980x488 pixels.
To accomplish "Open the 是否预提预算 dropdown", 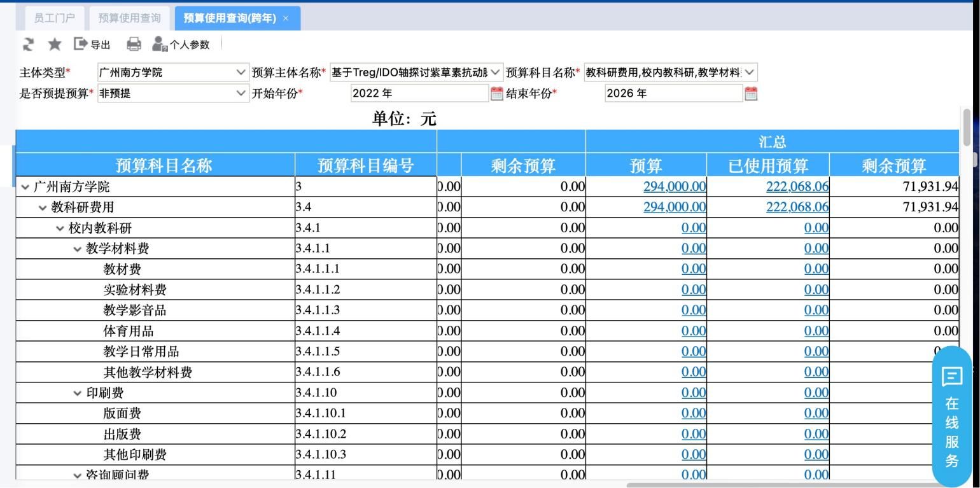I will coord(241,93).
